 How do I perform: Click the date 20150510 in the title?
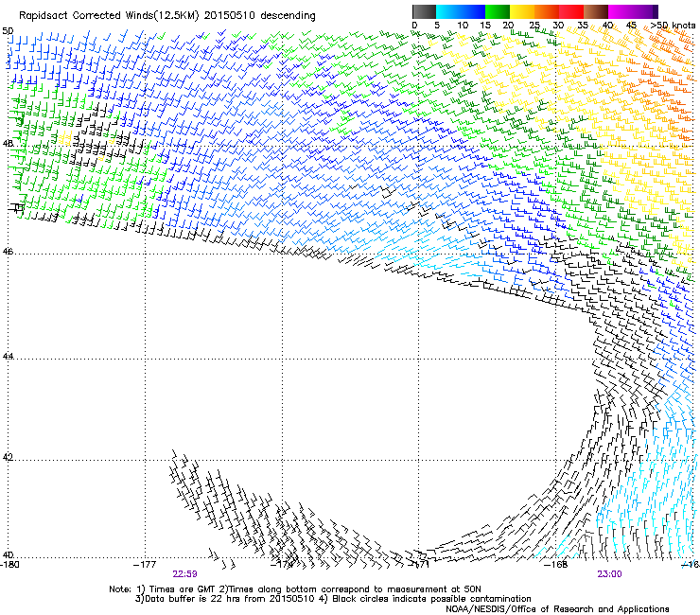[x=230, y=16]
